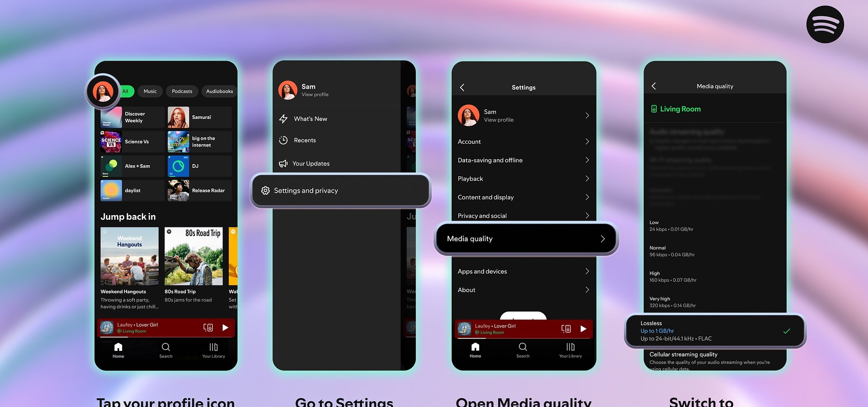Tap the circular profile avatar on home screen
The height and width of the screenshot is (407, 868).
click(x=103, y=91)
